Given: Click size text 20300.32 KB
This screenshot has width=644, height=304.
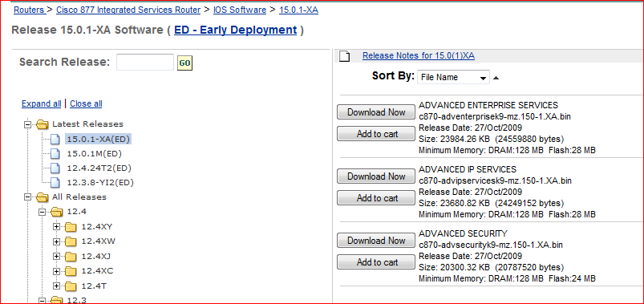Looking at the screenshot, I should click(x=464, y=267).
